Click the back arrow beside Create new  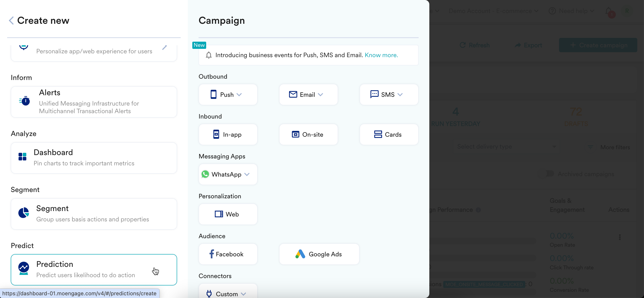click(11, 21)
